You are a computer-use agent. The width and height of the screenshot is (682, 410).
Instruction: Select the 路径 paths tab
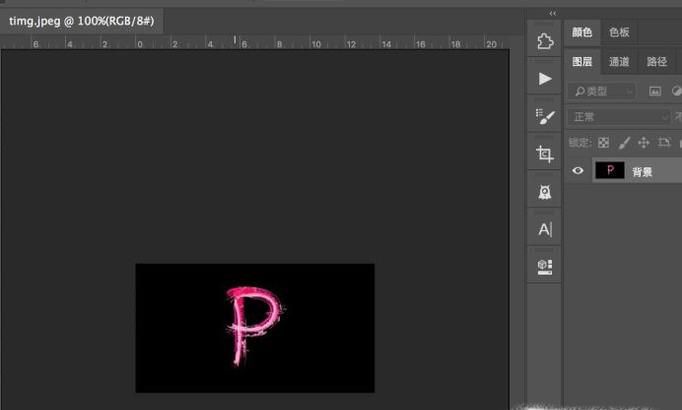tap(656, 62)
